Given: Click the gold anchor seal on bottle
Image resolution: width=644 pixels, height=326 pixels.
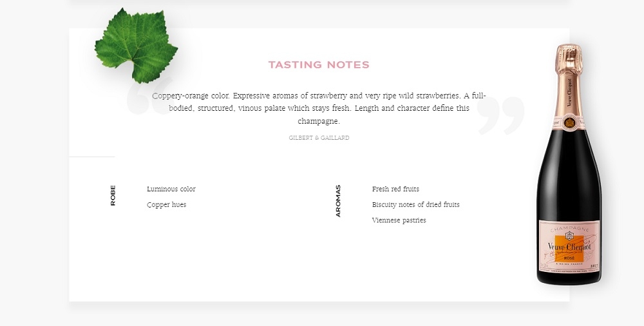Looking at the screenshot, I should click(x=569, y=122).
